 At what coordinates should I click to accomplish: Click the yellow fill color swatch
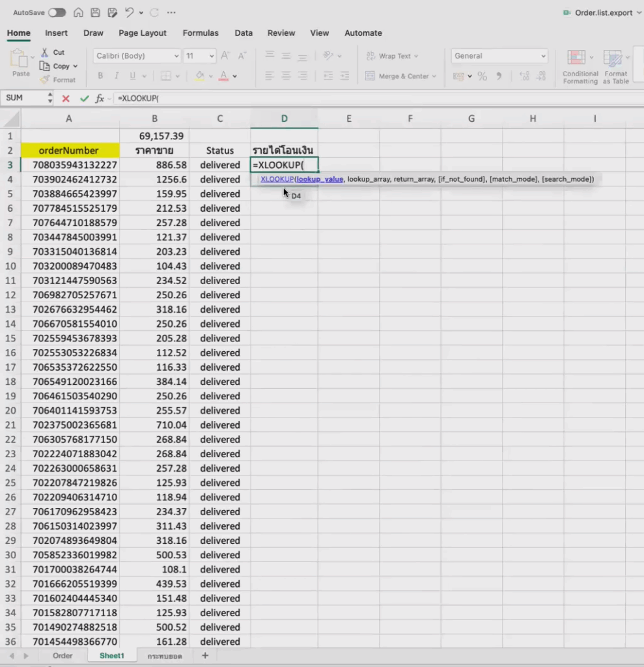[x=200, y=76]
